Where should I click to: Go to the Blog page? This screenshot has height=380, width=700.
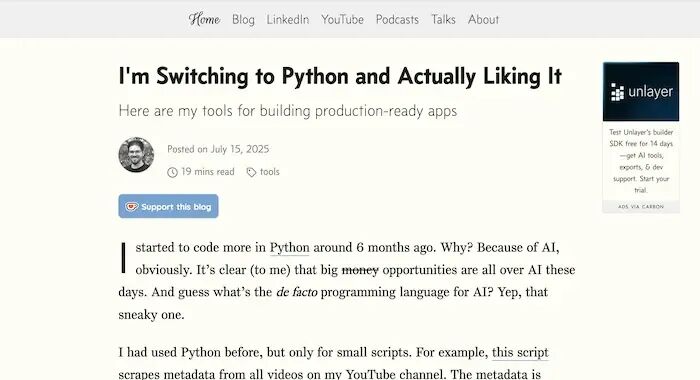pyautogui.click(x=243, y=20)
